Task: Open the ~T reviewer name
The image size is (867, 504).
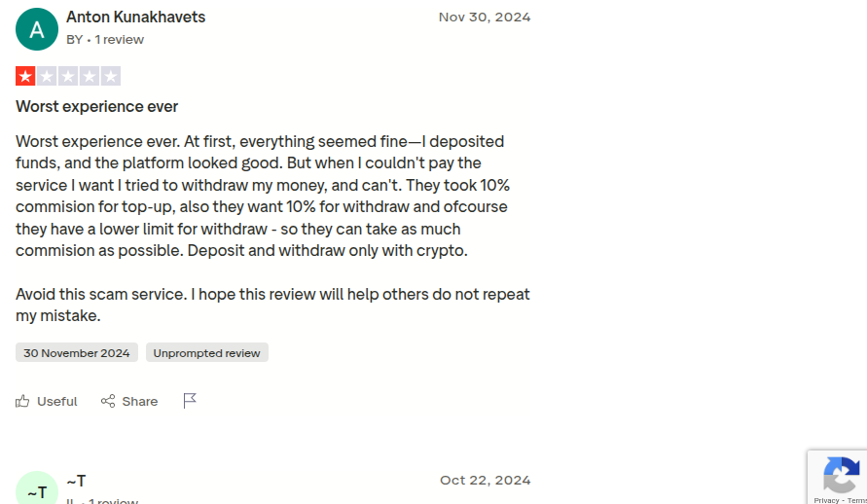Action: [76, 481]
